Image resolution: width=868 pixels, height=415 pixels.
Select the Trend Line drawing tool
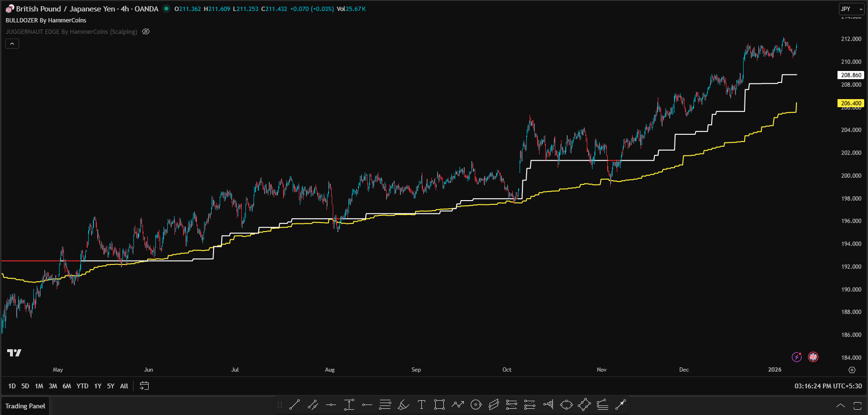click(x=295, y=405)
